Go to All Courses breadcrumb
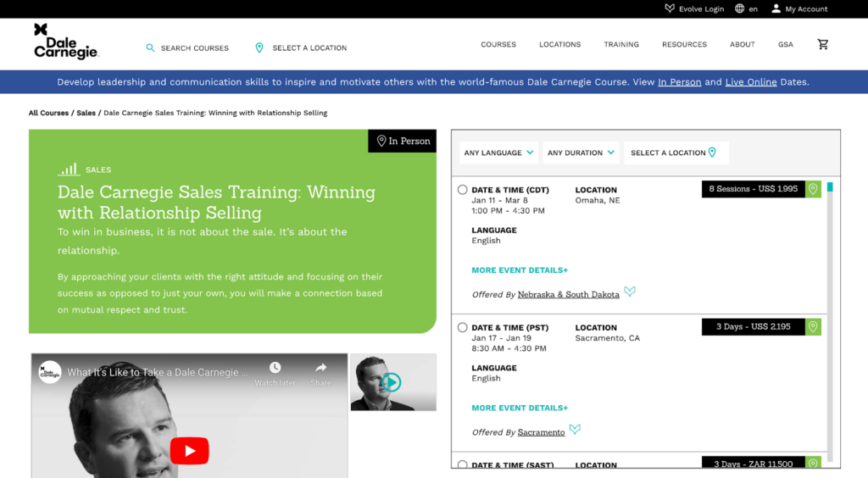The image size is (868, 478). (x=48, y=113)
